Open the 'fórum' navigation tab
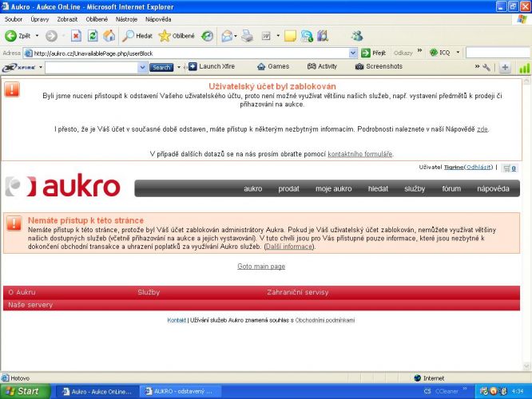532x399 pixels. click(451, 189)
